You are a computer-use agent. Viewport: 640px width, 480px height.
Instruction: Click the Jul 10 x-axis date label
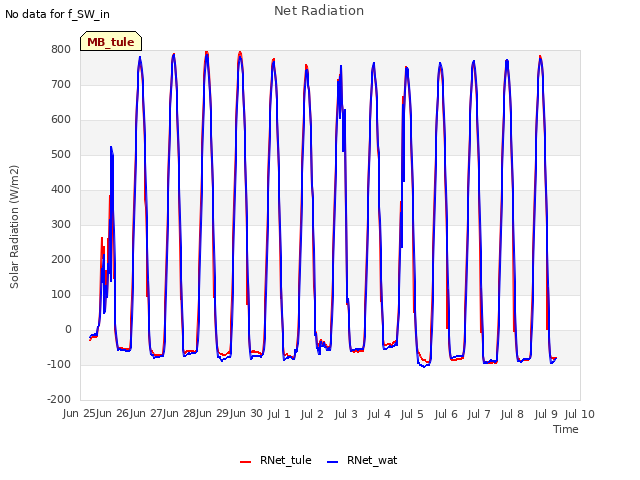[580, 415]
